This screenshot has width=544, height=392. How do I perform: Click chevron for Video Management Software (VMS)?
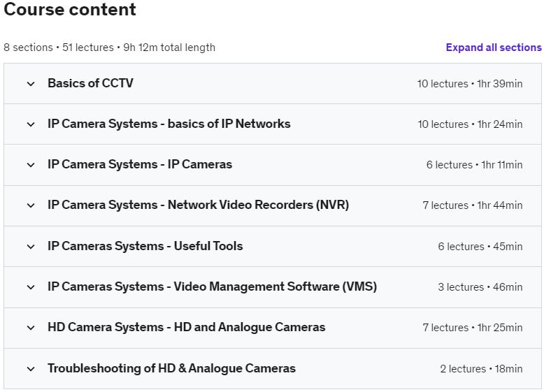pyautogui.click(x=31, y=287)
